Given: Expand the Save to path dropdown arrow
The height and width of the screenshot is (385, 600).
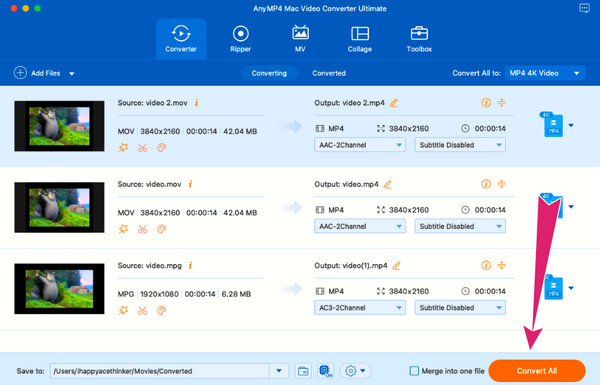Looking at the screenshot, I should tap(279, 371).
